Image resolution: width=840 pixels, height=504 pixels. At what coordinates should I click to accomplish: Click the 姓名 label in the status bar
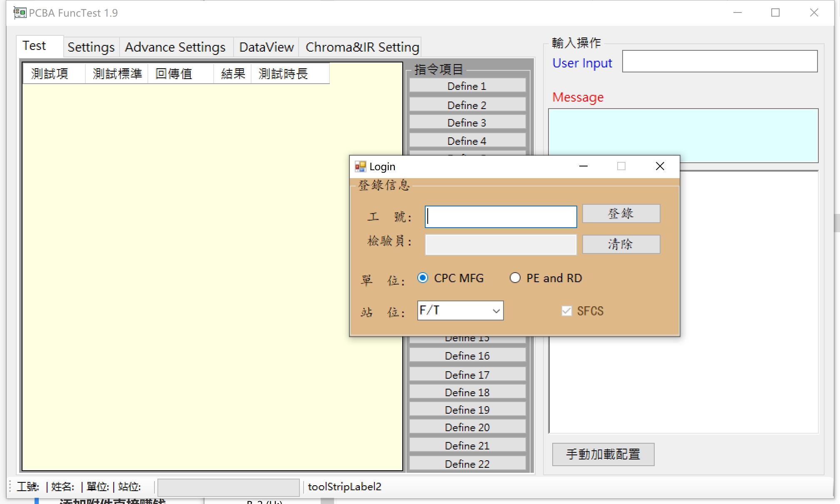[x=62, y=487]
